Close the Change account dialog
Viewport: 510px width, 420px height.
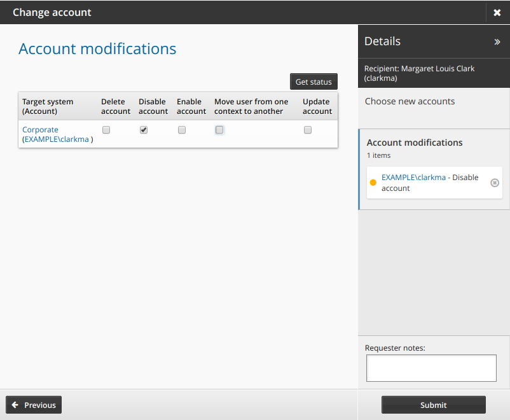pos(497,12)
